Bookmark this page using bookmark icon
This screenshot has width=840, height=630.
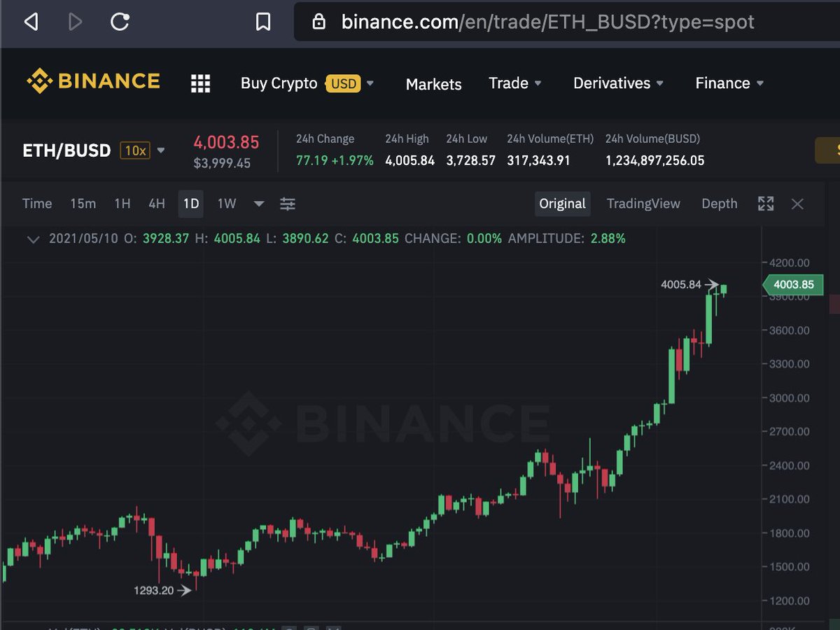point(263,22)
